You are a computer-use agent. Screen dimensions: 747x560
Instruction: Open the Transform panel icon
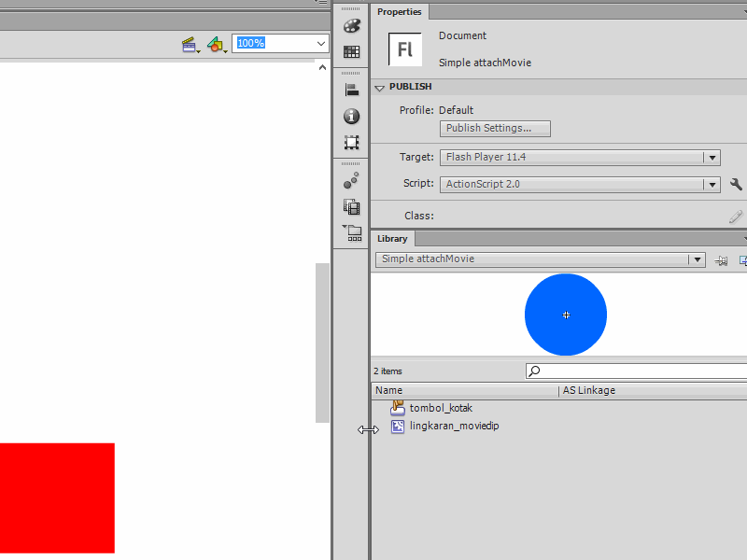351,143
